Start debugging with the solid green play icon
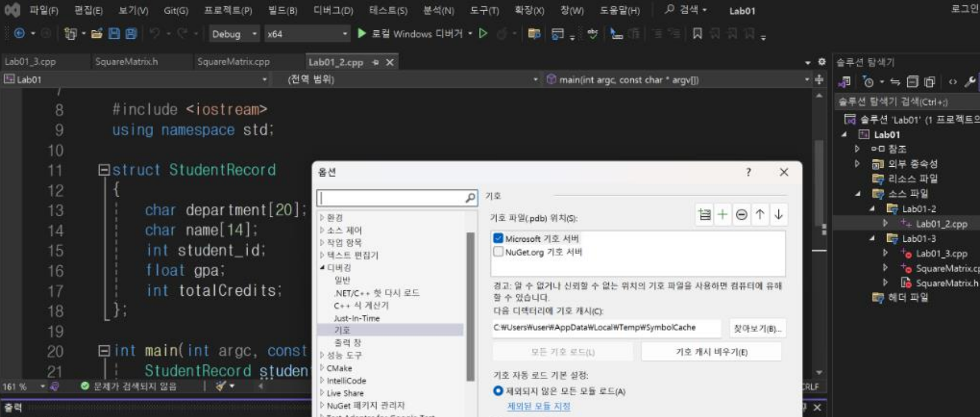Image resolution: width=980 pixels, height=417 pixels. 362,34
